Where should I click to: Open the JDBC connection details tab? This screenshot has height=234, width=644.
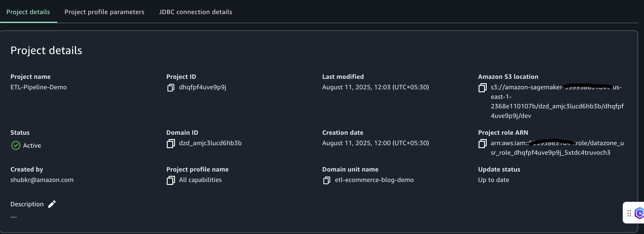196,12
